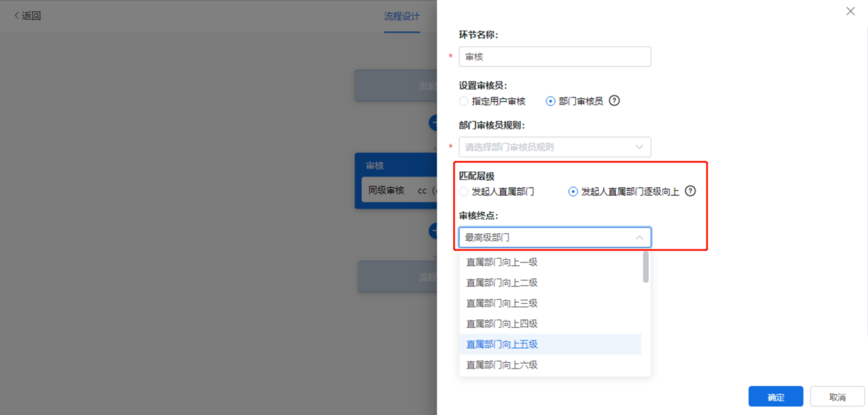
Task: Click the plus icon below the 审核 node
Action: (x=434, y=230)
